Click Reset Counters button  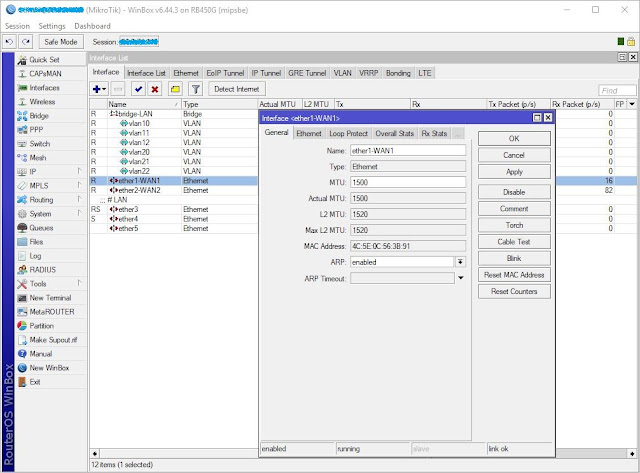pos(514,291)
